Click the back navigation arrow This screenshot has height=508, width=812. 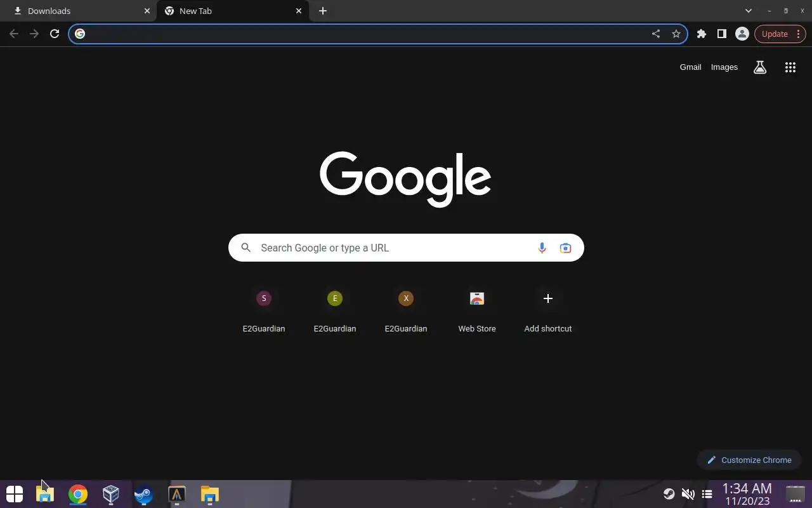(x=14, y=34)
